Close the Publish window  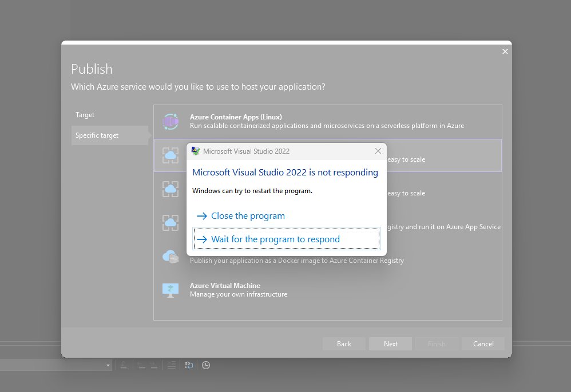(505, 51)
